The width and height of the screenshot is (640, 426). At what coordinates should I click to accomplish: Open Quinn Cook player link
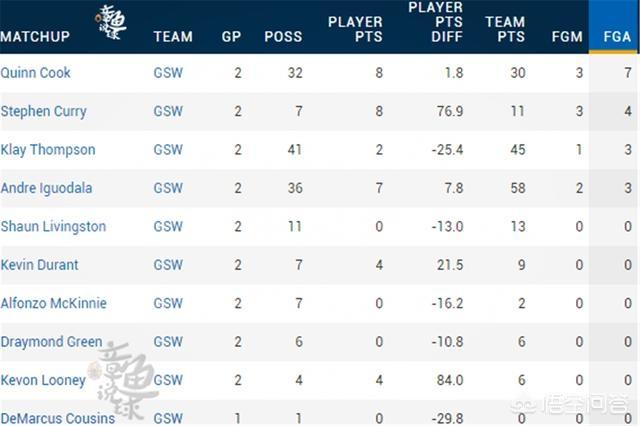(36, 73)
